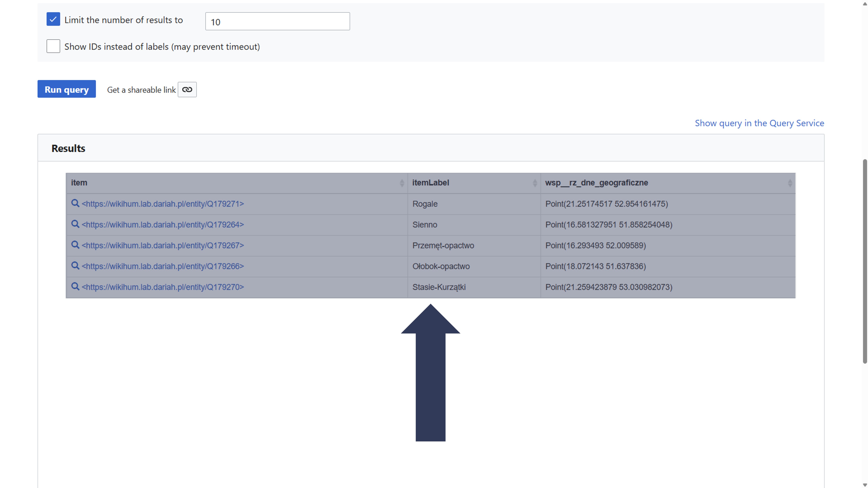
Task: Uncheck Limit the number of results
Action: pos(53,19)
